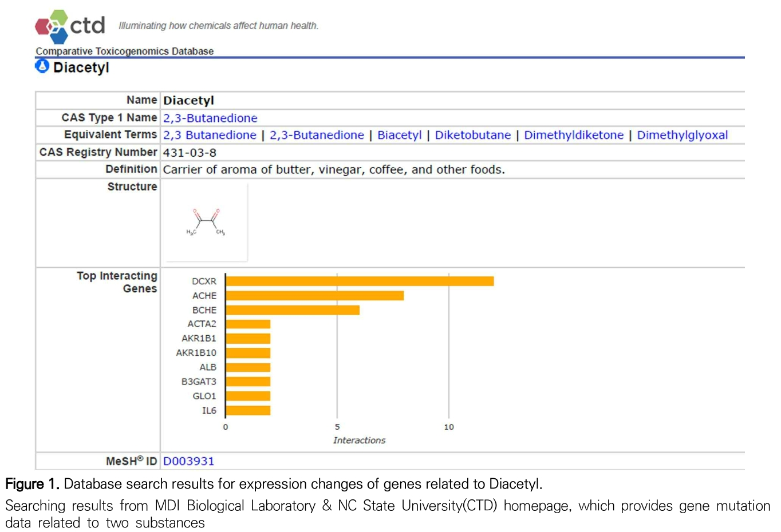Click the DCXR gene label
The image size is (781, 532).
coord(204,281)
